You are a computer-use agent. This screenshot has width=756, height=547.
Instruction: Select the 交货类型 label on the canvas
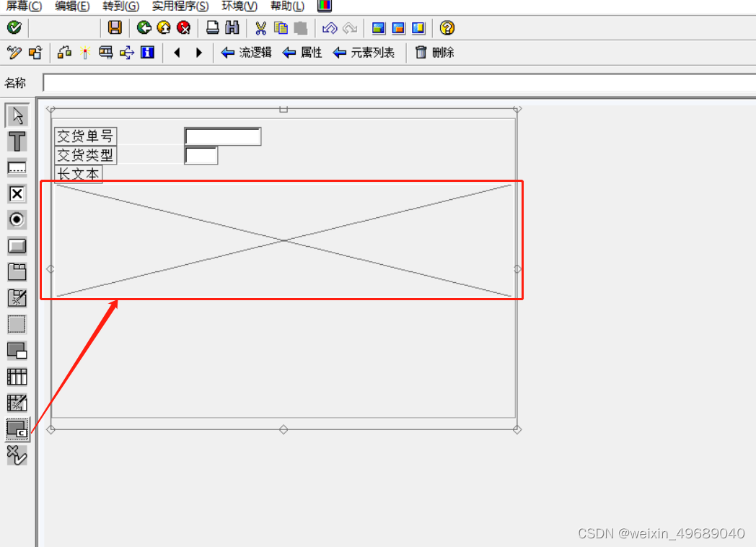click(x=85, y=155)
